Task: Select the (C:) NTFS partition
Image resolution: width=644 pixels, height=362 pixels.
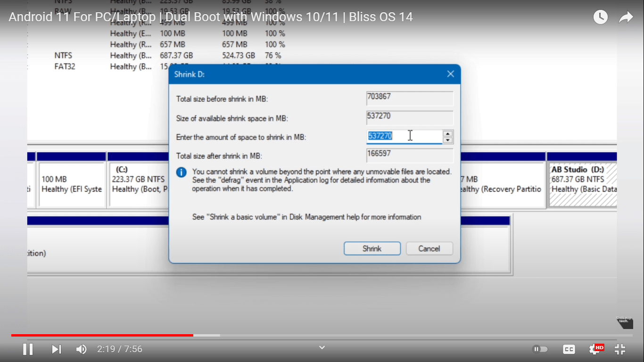Action: click(x=139, y=184)
